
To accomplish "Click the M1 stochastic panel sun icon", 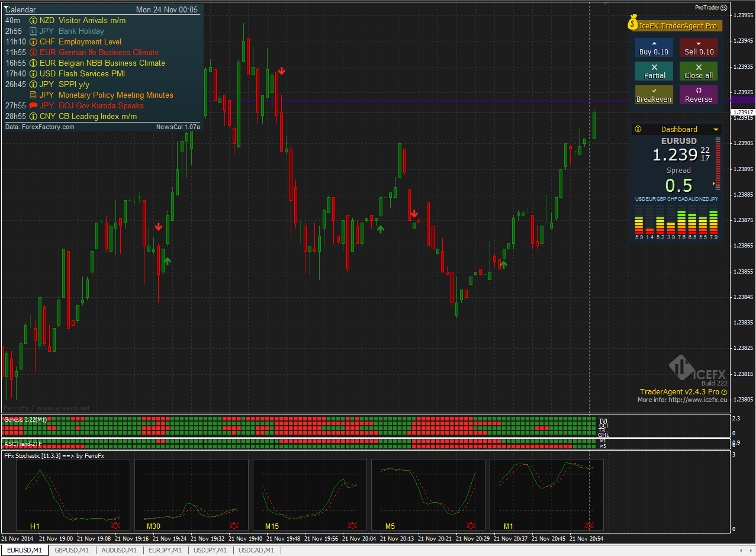I will [x=590, y=525].
